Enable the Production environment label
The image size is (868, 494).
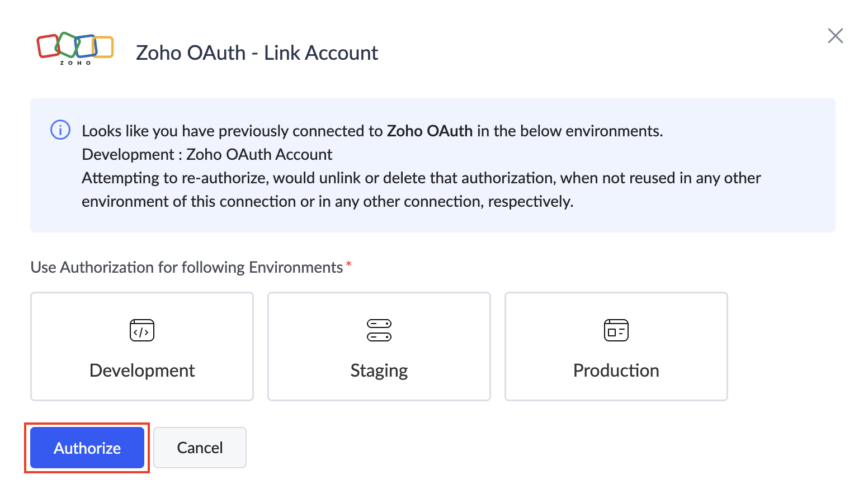pyautogui.click(x=616, y=370)
